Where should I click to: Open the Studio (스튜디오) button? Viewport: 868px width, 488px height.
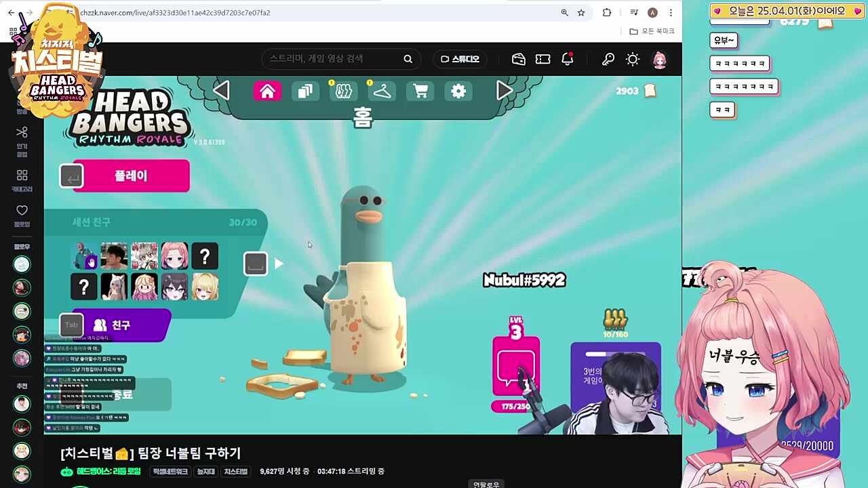tap(460, 59)
